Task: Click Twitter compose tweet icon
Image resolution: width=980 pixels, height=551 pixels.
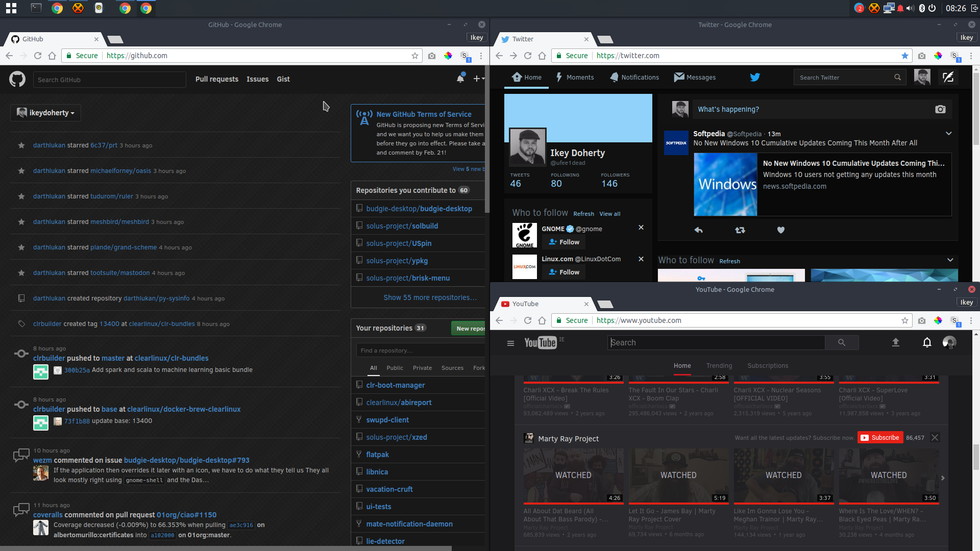Action: click(x=948, y=78)
